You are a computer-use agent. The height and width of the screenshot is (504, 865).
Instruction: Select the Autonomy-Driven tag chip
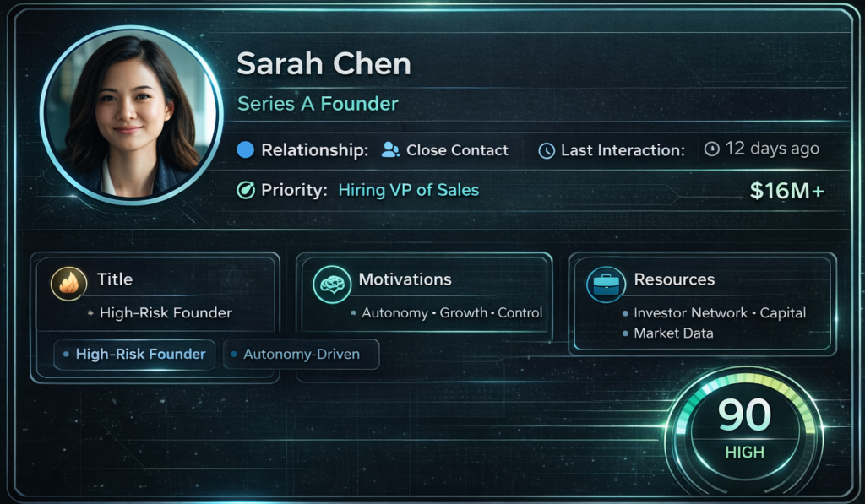[x=302, y=354]
